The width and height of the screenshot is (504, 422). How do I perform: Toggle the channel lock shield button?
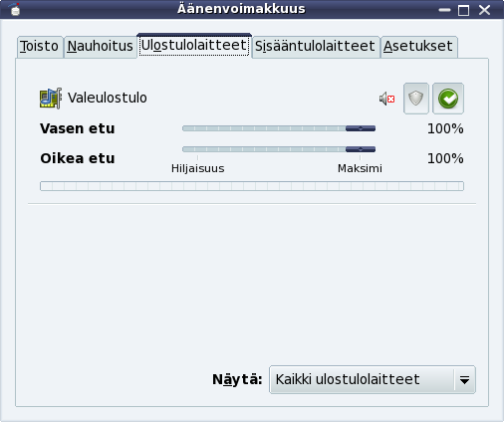(416, 99)
